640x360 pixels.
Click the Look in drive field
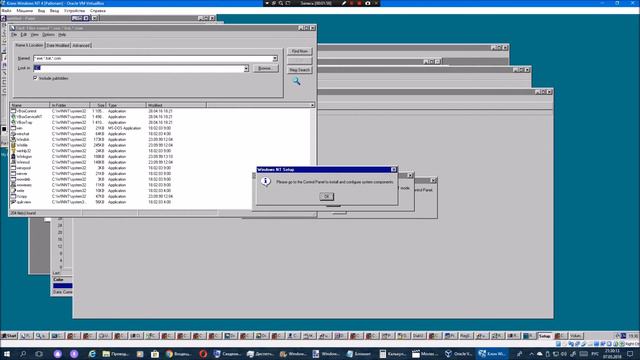pyautogui.click(x=138, y=68)
